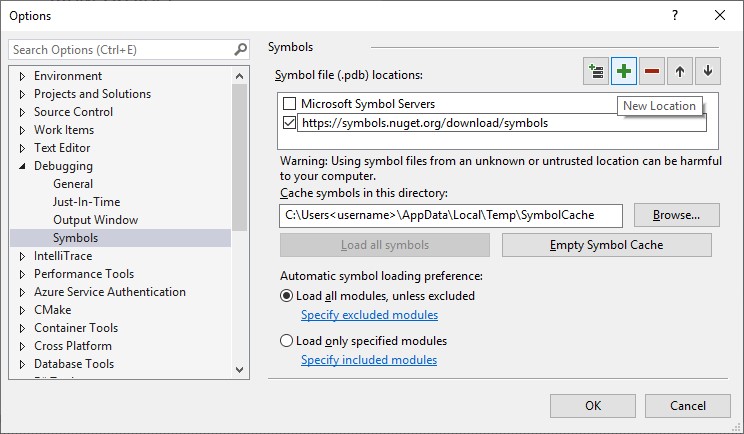744x434 pixels.
Task: Move symbol location up with arrow icon
Action: [x=679, y=71]
